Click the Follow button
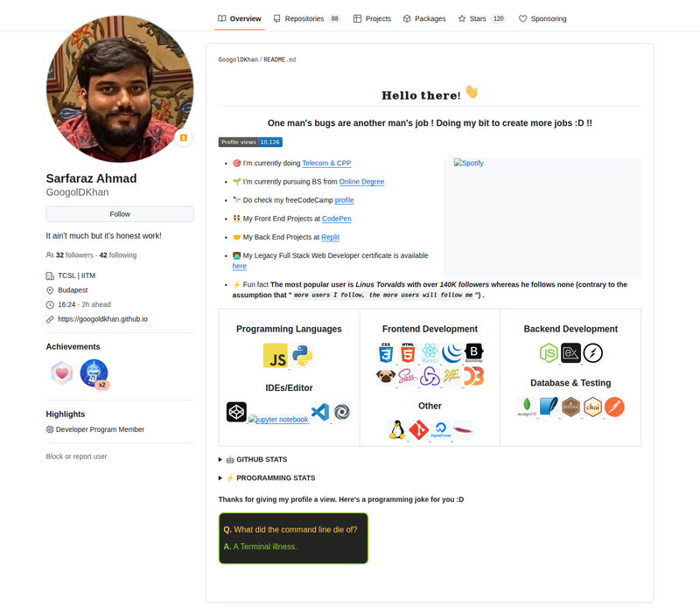700x613 pixels. tap(120, 214)
